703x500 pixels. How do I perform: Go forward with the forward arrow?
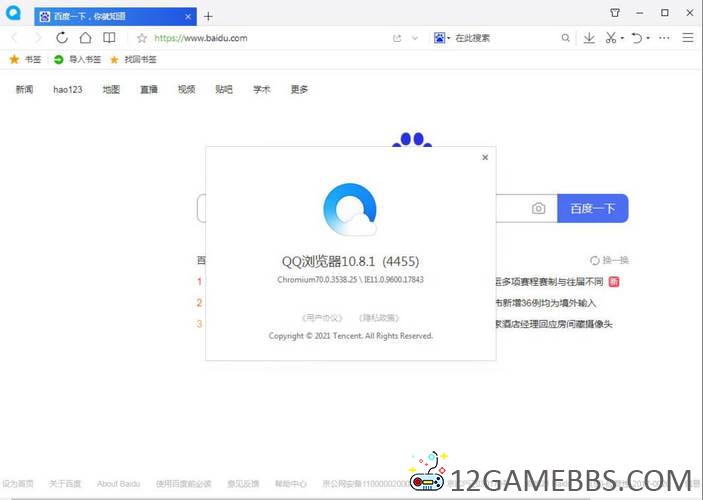point(38,38)
